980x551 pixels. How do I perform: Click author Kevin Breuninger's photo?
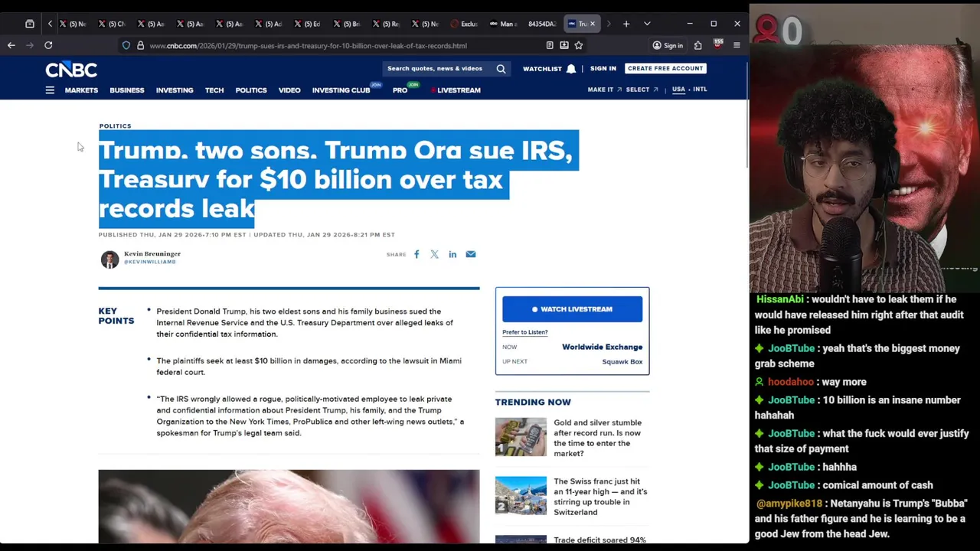(109, 259)
